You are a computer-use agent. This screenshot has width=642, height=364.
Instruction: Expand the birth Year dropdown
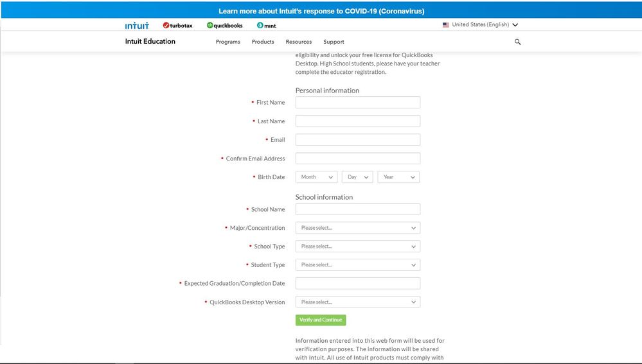tap(399, 177)
